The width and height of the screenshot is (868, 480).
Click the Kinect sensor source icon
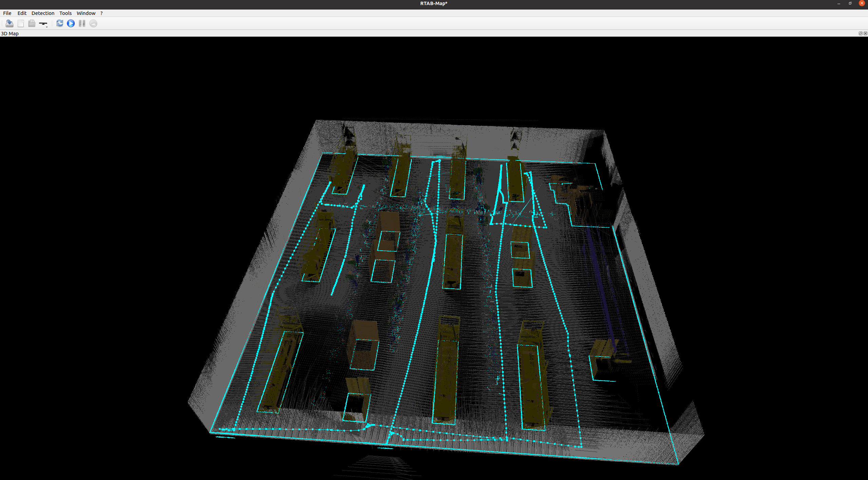(x=42, y=23)
